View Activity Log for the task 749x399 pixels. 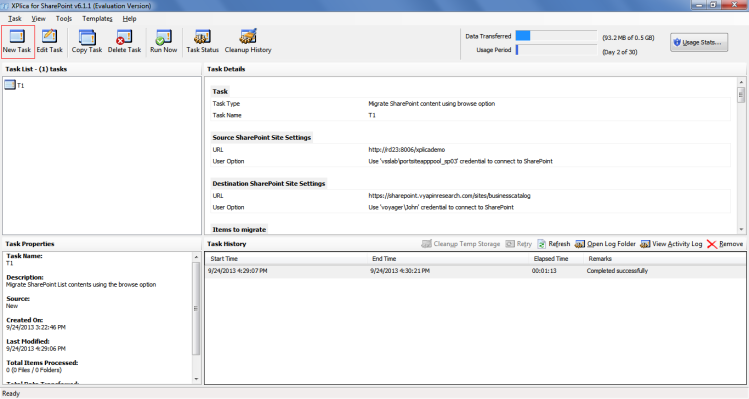(671, 244)
